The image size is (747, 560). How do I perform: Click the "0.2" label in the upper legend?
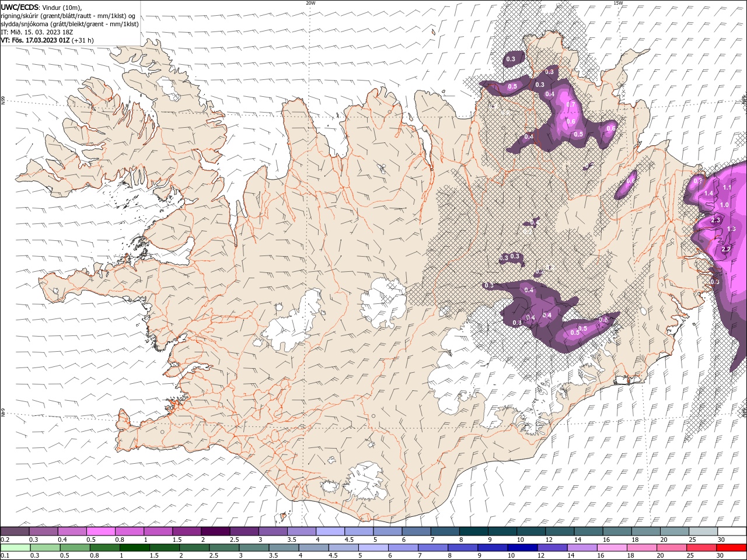point(5,540)
